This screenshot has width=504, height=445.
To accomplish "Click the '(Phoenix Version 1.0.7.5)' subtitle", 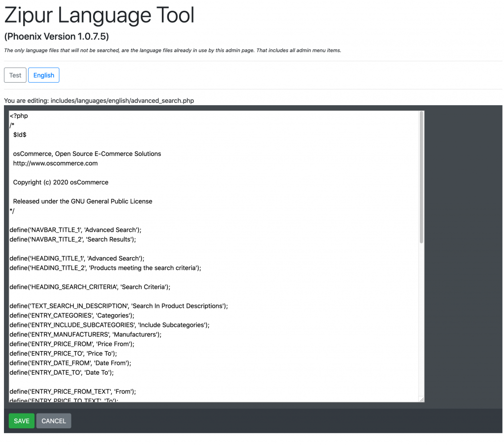I will click(57, 36).
